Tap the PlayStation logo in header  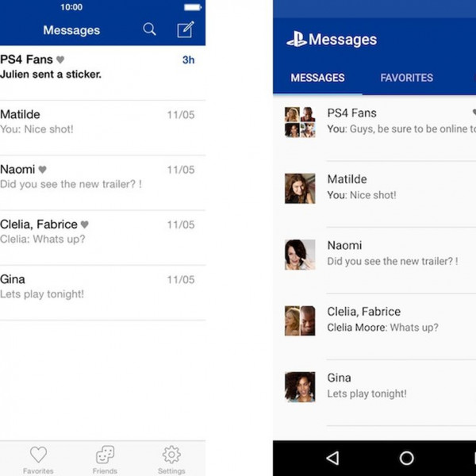click(297, 40)
